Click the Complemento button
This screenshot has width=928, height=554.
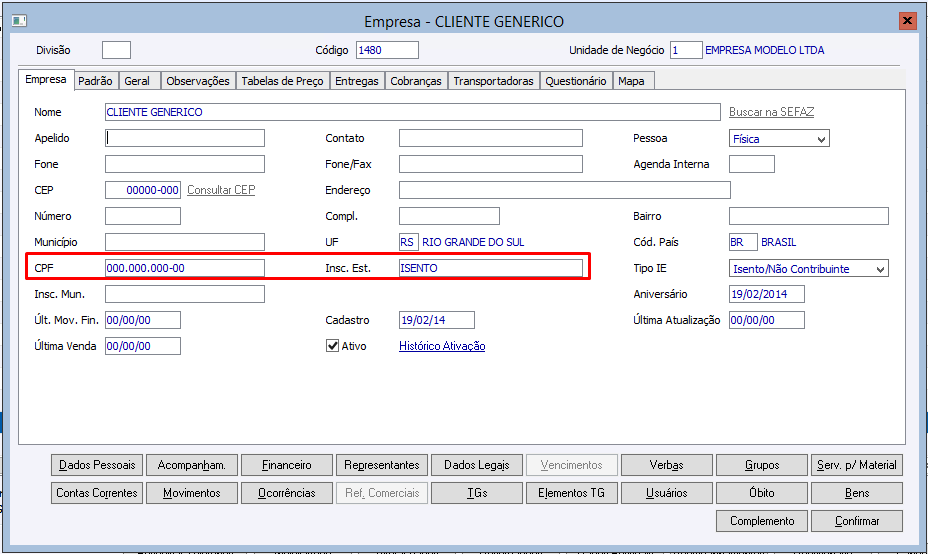point(762,521)
